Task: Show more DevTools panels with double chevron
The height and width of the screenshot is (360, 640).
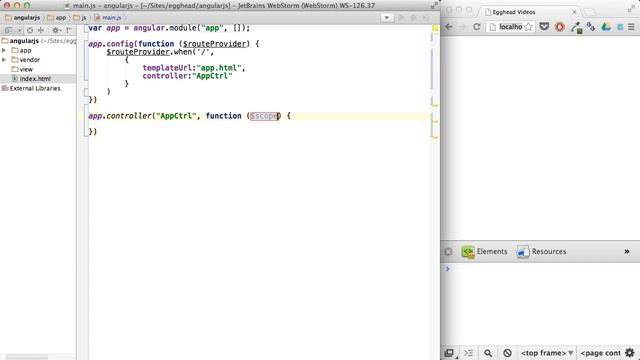Action: (627, 252)
